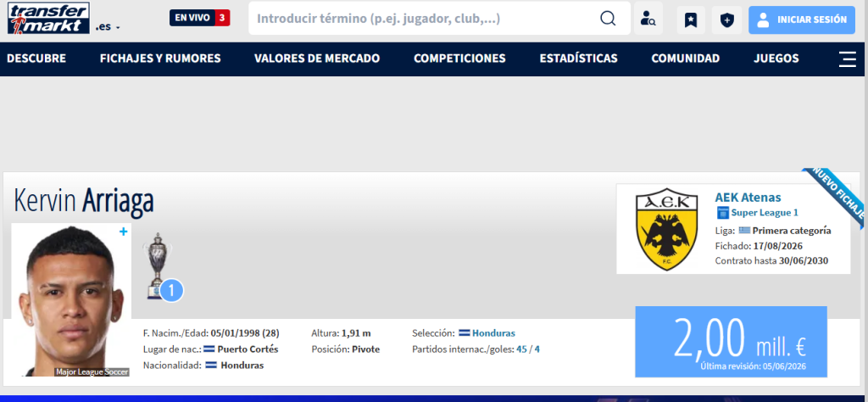Open the Descubre menu
Image resolution: width=868 pixels, height=402 pixels.
coord(36,59)
